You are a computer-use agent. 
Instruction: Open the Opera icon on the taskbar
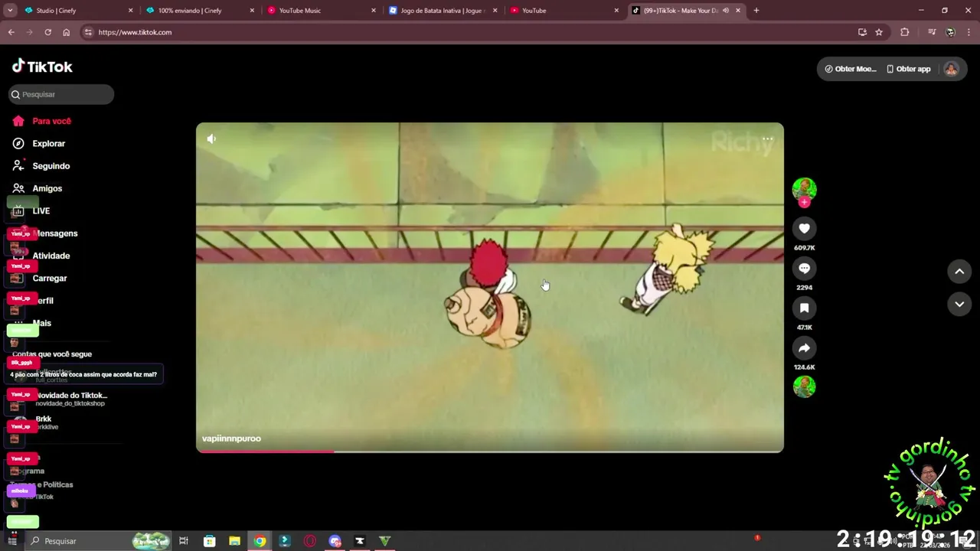click(x=309, y=541)
